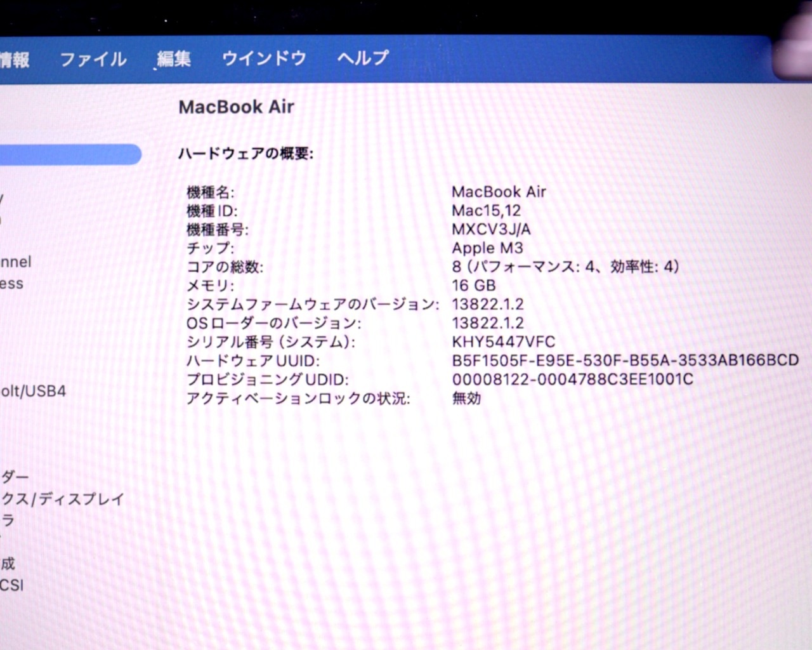Select the Thunderbolt/USB4 sidebar entry
This screenshot has width=812, height=650.
click(32, 391)
